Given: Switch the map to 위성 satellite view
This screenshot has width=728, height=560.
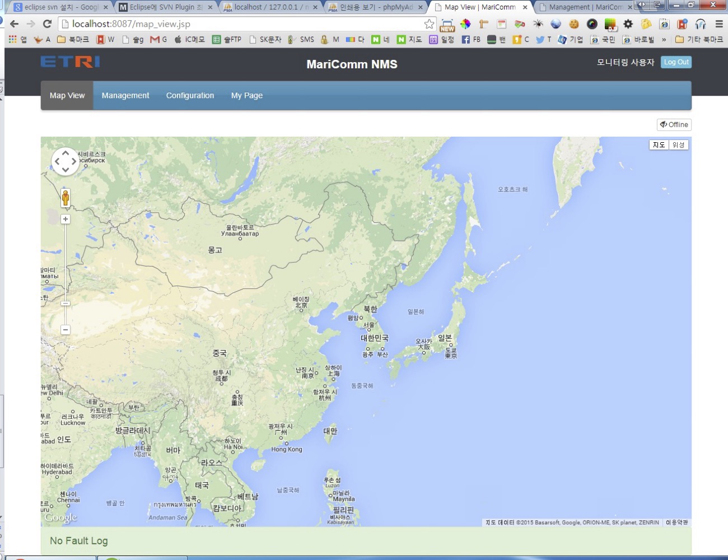Looking at the screenshot, I should coord(679,144).
